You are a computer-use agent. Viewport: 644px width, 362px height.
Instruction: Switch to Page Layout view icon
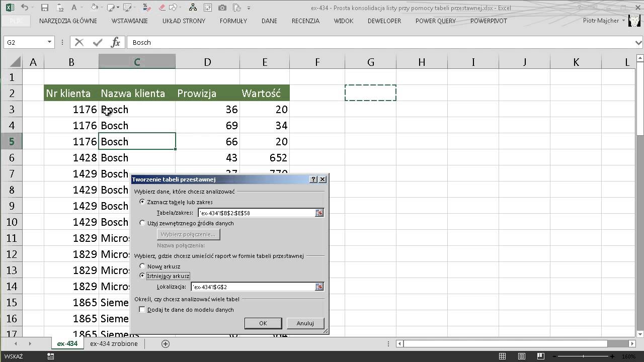pos(521,356)
